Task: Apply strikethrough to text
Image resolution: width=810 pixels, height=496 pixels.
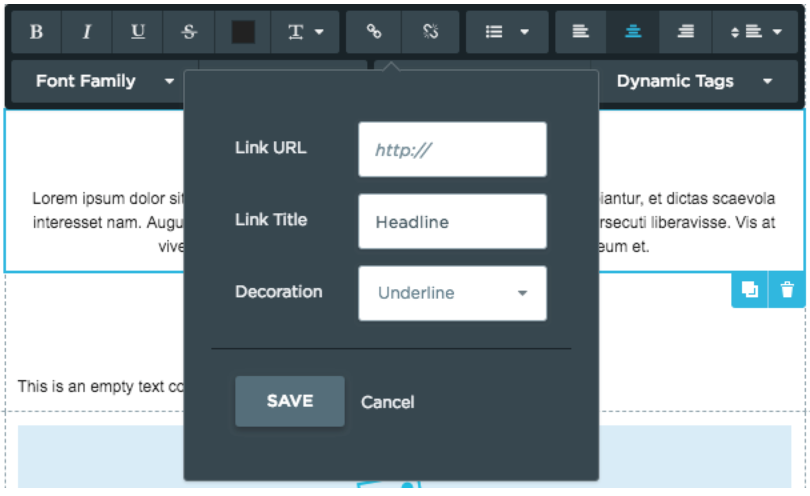Action: (190, 32)
